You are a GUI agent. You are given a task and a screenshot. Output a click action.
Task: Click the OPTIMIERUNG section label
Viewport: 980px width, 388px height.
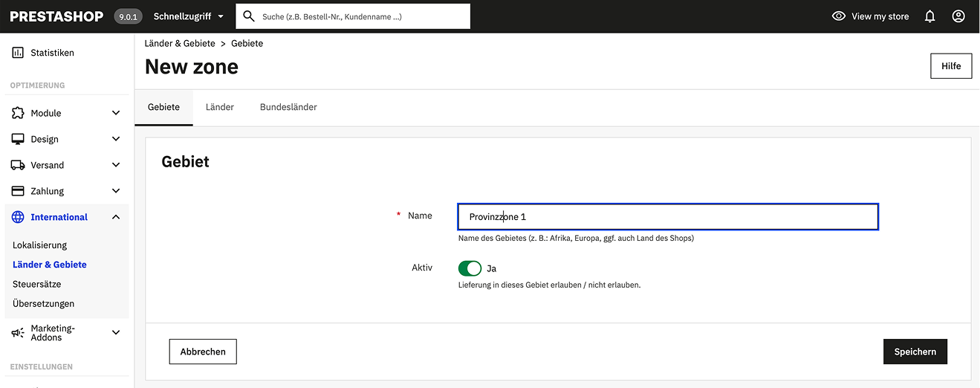(x=37, y=85)
